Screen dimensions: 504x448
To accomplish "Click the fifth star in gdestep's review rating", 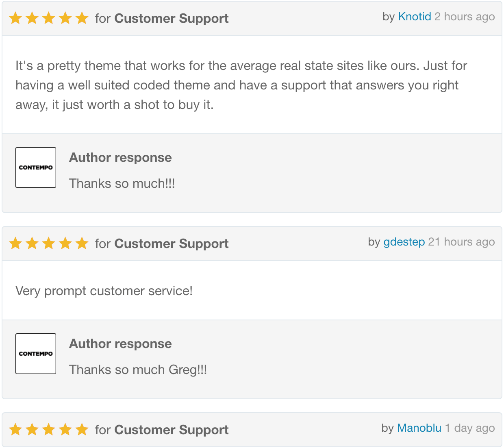I will (82, 244).
